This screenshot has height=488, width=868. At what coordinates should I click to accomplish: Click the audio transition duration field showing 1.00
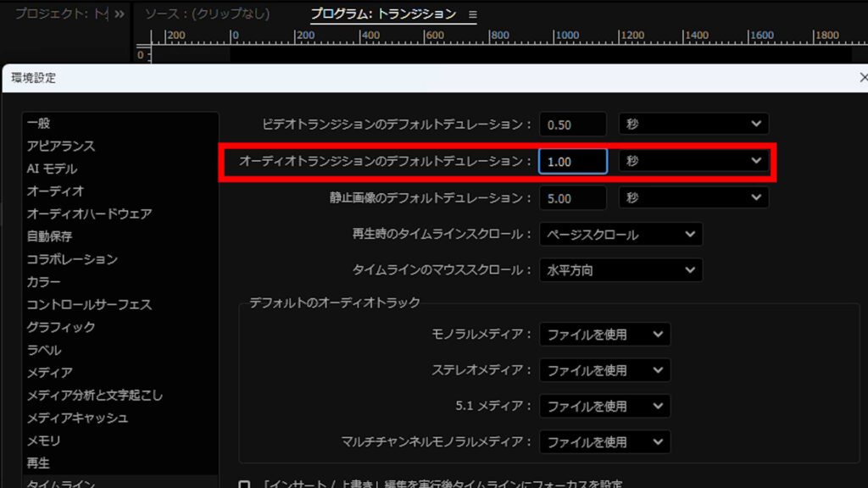click(x=572, y=161)
